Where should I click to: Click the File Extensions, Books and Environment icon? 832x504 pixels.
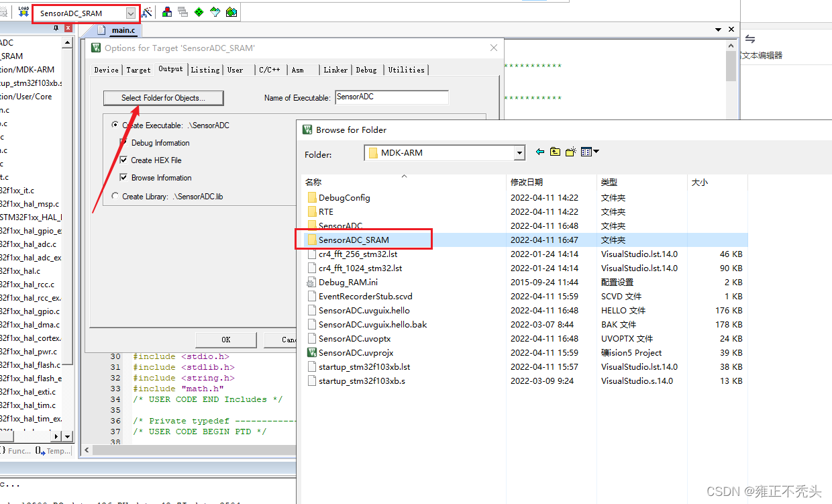point(166,12)
